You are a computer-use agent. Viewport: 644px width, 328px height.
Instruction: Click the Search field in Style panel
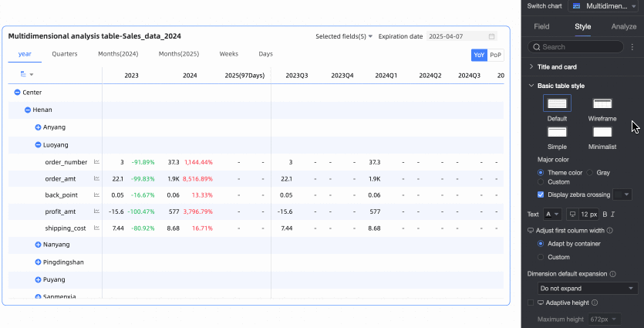(x=575, y=47)
